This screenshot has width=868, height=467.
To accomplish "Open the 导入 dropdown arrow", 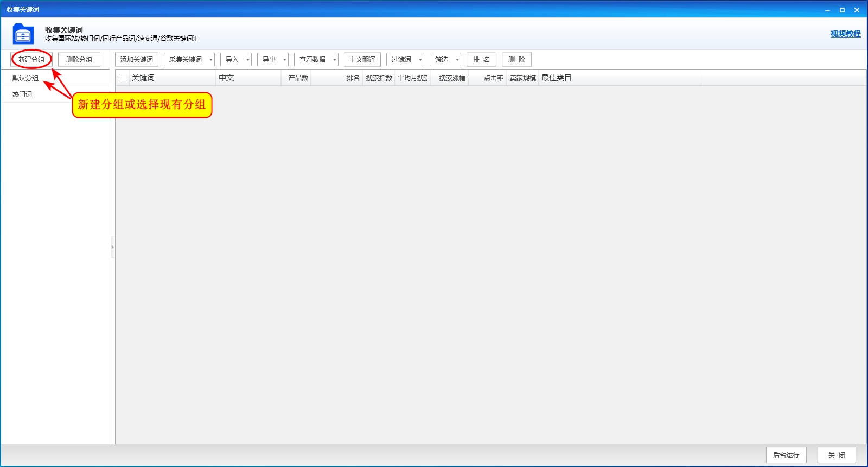I will click(247, 60).
